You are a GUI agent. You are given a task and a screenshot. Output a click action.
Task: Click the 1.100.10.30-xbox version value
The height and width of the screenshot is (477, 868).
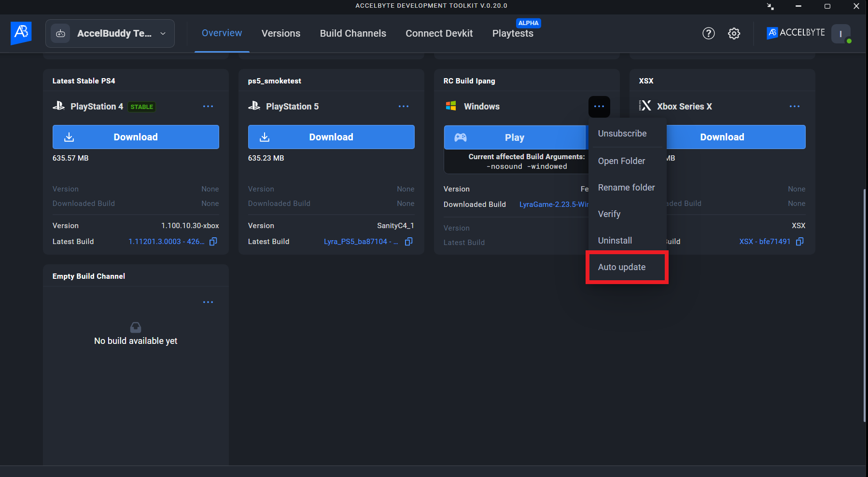tap(190, 226)
